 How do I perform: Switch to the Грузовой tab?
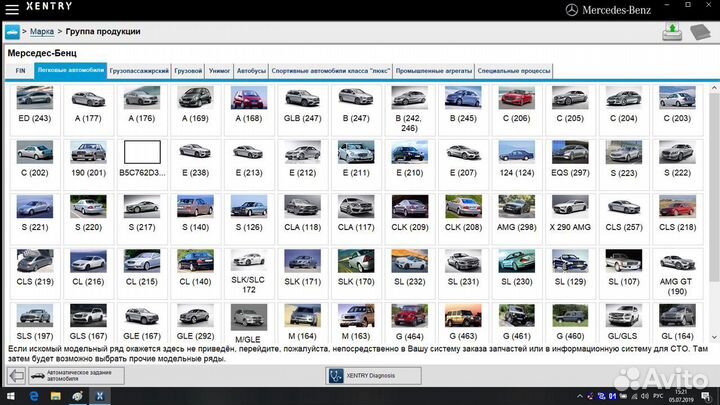188,71
